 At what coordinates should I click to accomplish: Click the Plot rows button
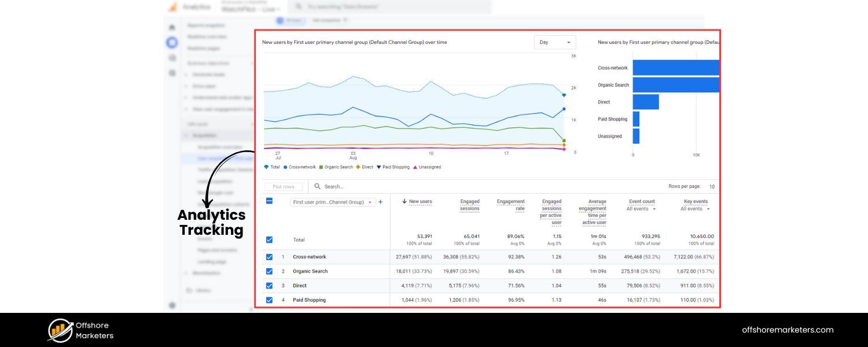[284, 186]
